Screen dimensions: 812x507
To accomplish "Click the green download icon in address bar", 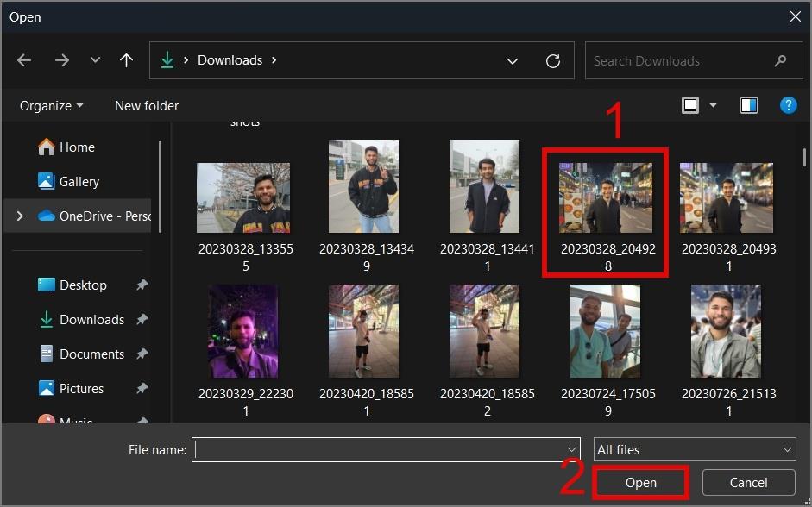I will tap(167, 60).
